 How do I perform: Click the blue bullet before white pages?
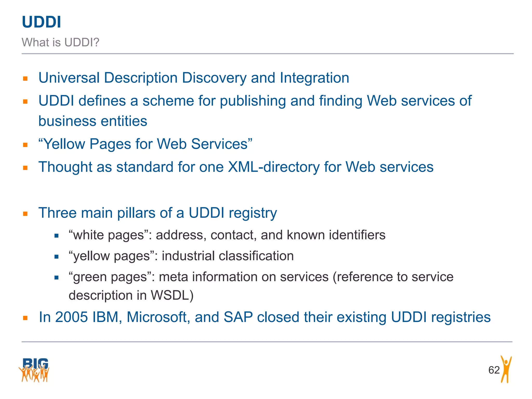pyautogui.click(x=57, y=236)
